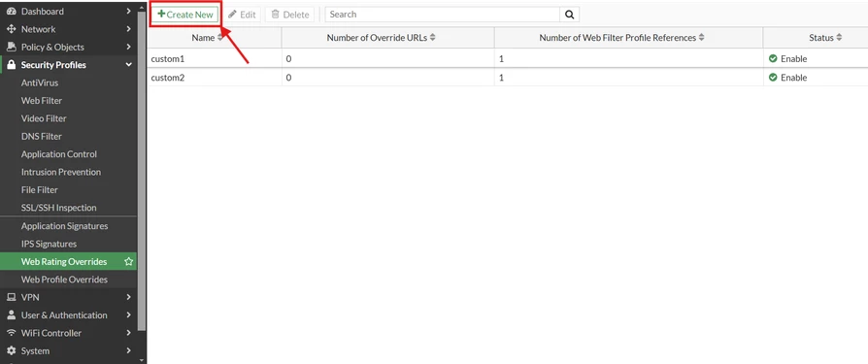868x364 pixels.
Task: Expand the Policy & Objects chevron
Action: [128, 47]
